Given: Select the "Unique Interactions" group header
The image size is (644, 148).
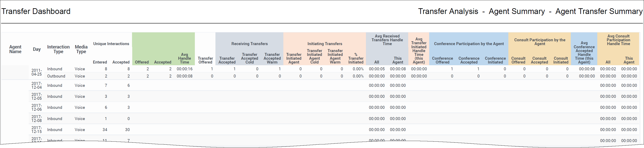Looking at the screenshot, I should pos(111,44).
